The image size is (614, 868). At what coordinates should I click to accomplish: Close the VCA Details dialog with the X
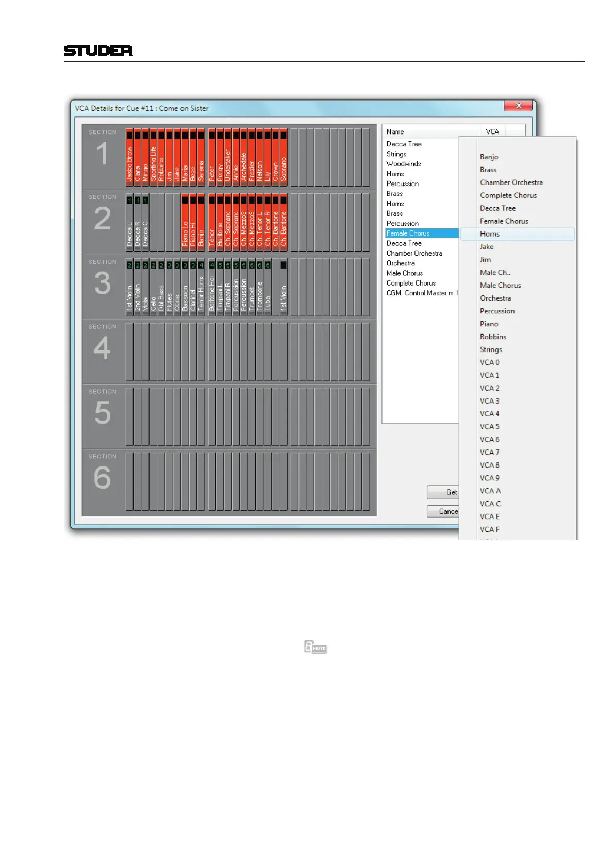(x=518, y=106)
